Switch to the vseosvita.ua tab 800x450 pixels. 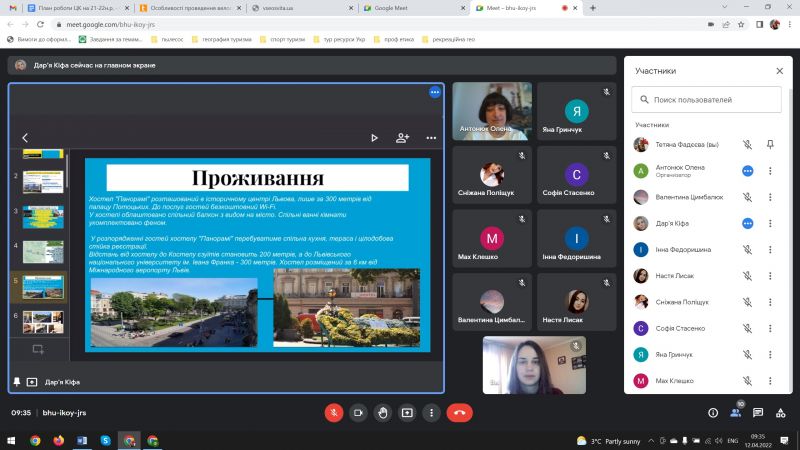click(x=301, y=8)
